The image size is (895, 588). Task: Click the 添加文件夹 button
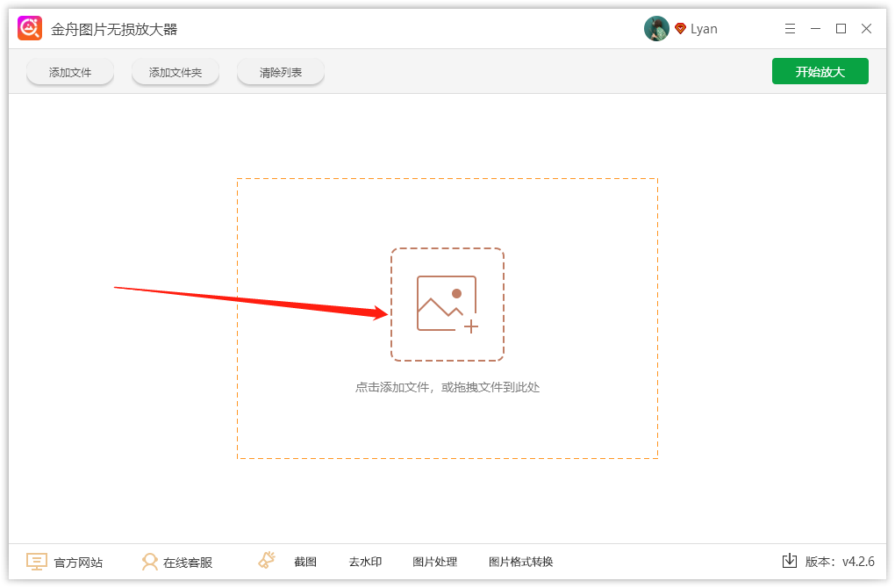[x=175, y=73]
